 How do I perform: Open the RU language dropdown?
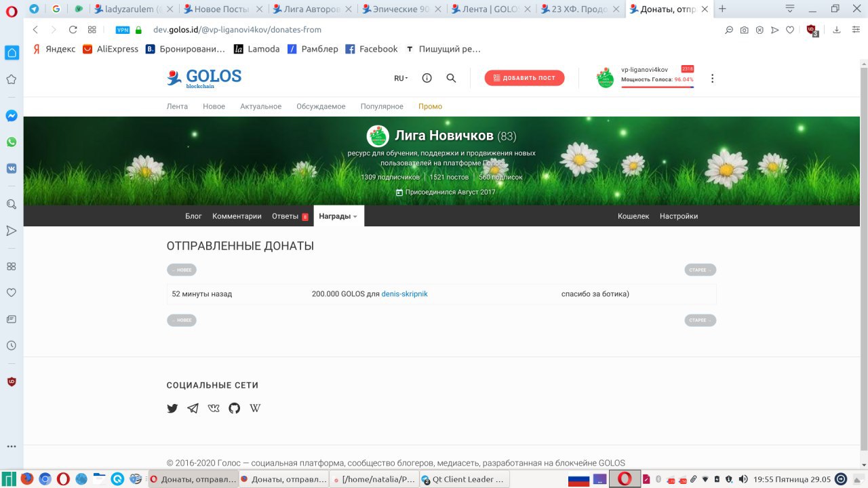click(401, 78)
